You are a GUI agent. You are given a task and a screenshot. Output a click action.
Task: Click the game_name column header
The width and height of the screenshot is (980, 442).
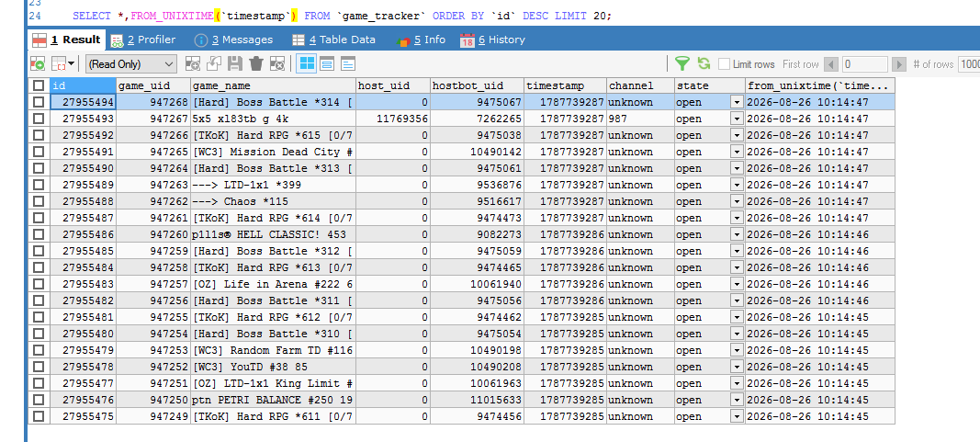(x=273, y=85)
